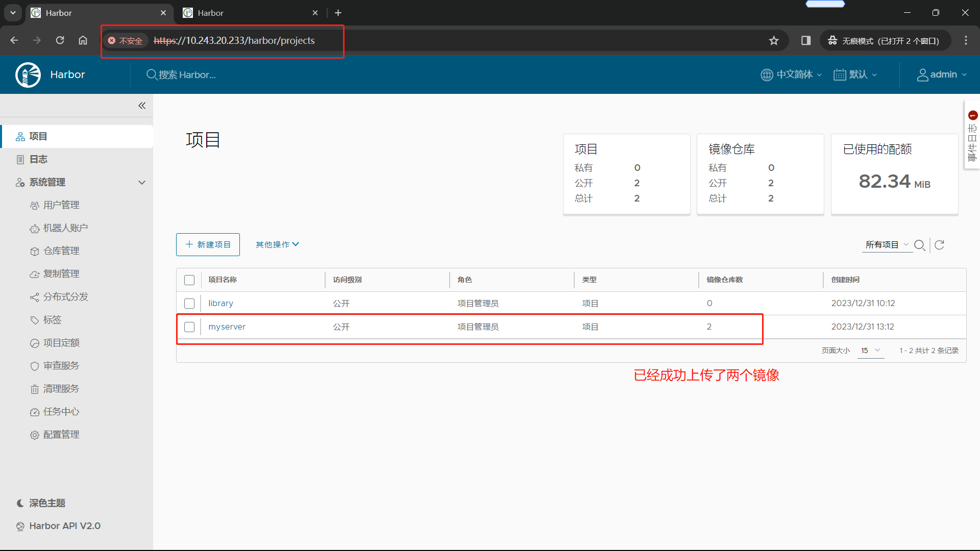Image resolution: width=980 pixels, height=551 pixels.
Task: Collapse 系统管理 section chevron
Action: [142, 182]
